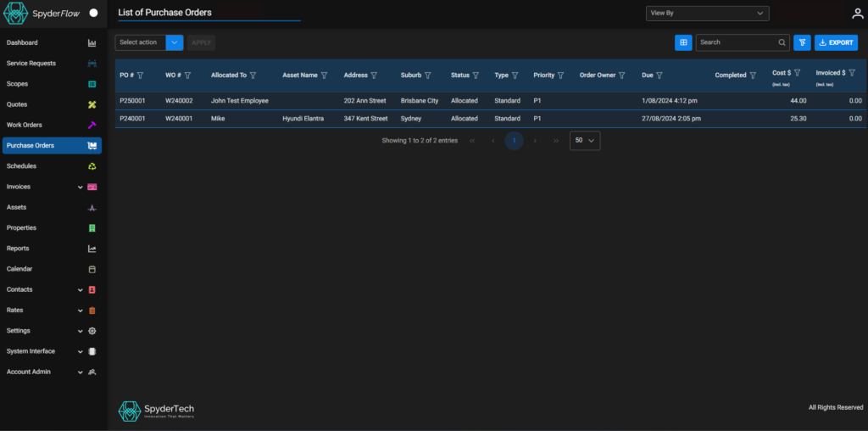Screen dimensions: 868x431
Task: Open Work Orders from the sidebar
Action: coord(24,125)
